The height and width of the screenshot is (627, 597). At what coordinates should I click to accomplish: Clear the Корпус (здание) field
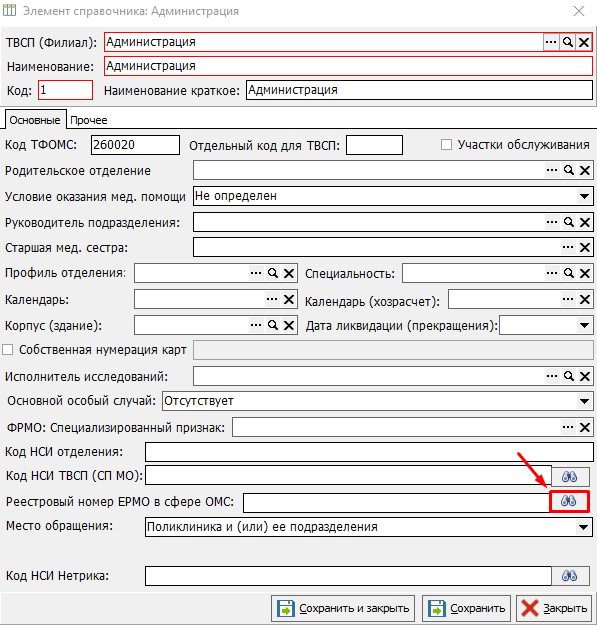pyautogui.click(x=289, y=325)
